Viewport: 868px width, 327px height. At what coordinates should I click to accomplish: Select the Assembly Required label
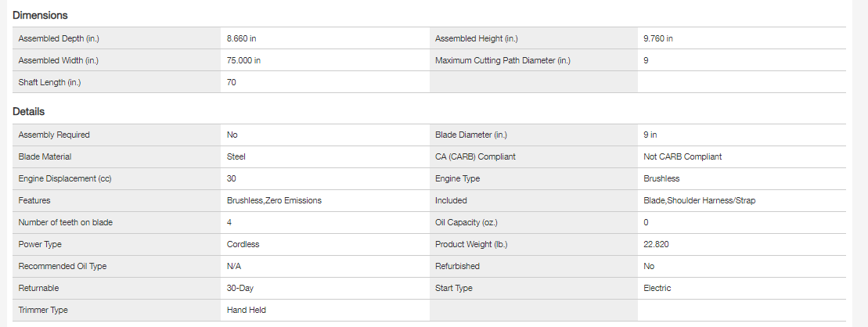(x=54, y=135)
